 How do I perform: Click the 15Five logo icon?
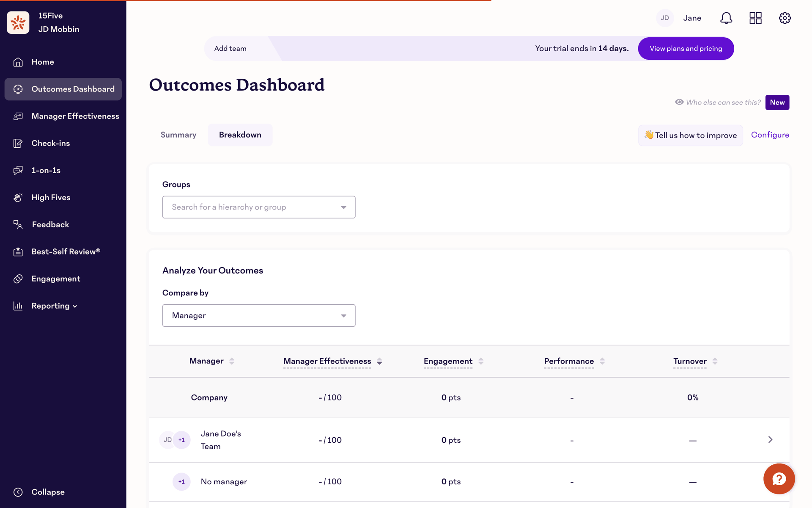click(18, 22)
